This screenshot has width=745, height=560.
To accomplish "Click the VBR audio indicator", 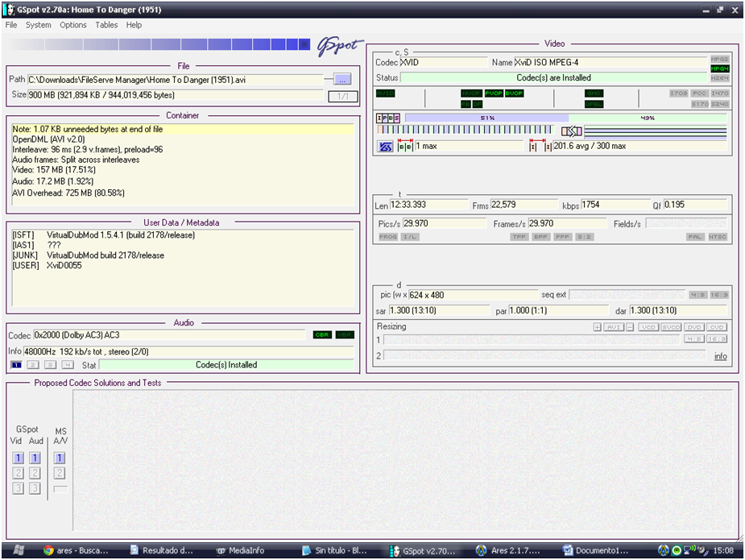I will tap(345, 334).
